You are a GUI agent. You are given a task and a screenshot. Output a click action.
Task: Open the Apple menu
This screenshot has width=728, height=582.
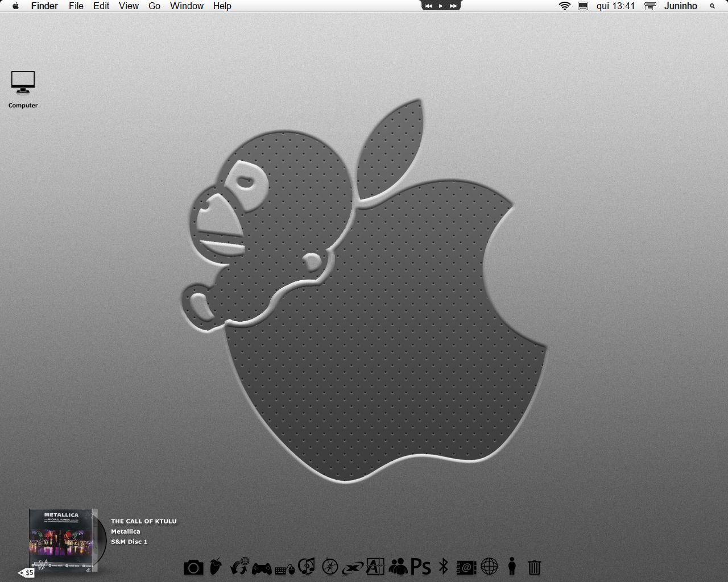(15, 6)
